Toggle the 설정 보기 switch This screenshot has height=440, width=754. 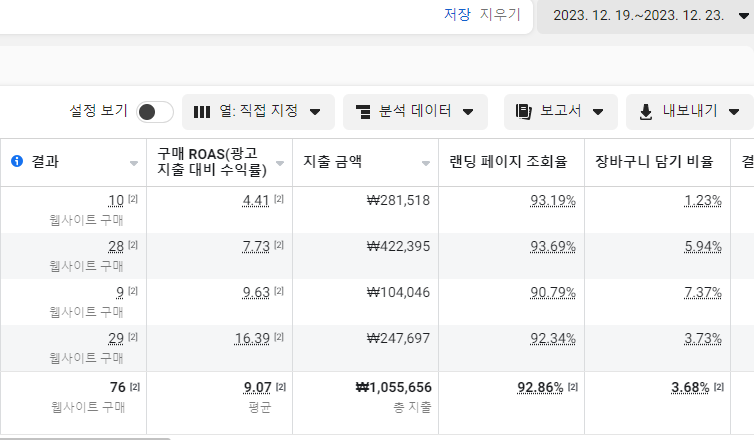pyautogui.click(x=155, y=112)
